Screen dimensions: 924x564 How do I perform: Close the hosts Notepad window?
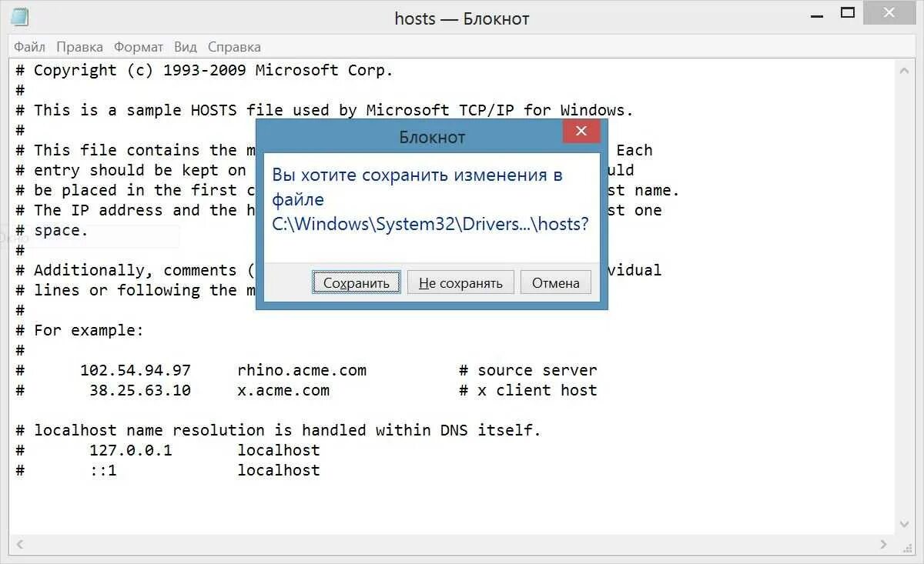click(x=889, y=12)
